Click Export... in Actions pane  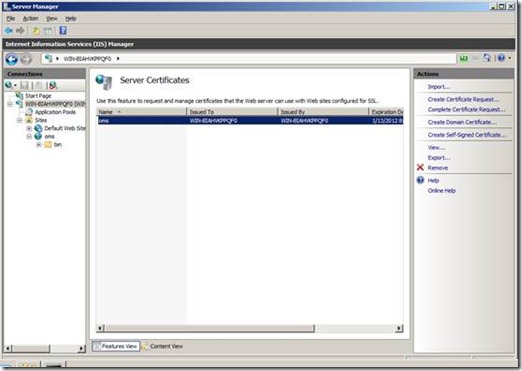[x=439, y=158]
